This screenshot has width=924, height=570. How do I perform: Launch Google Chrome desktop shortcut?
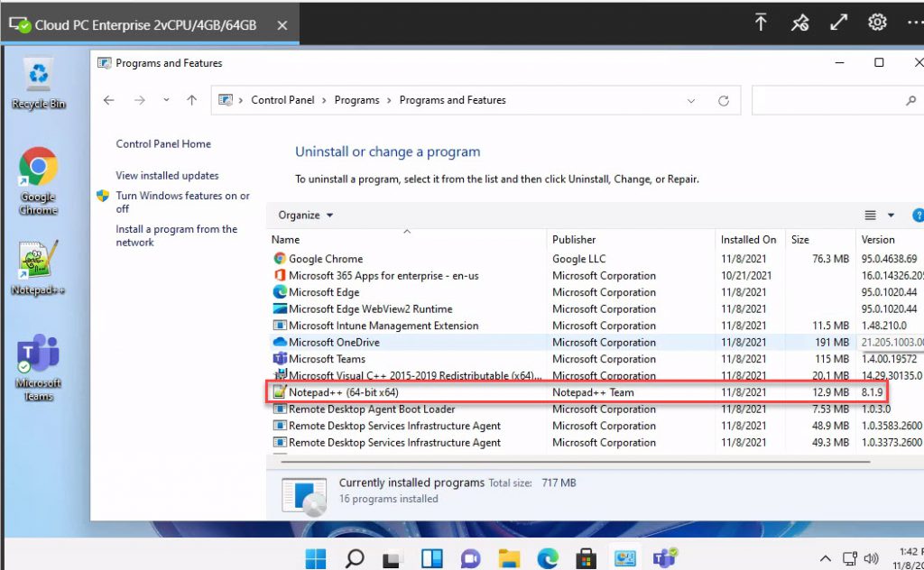(x=38, y=180)
